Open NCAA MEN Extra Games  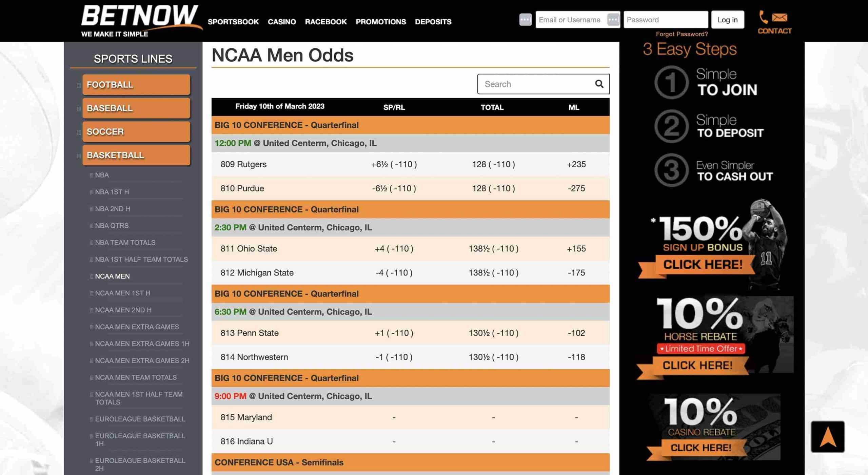pyautogui.click(x=137, y=327)
